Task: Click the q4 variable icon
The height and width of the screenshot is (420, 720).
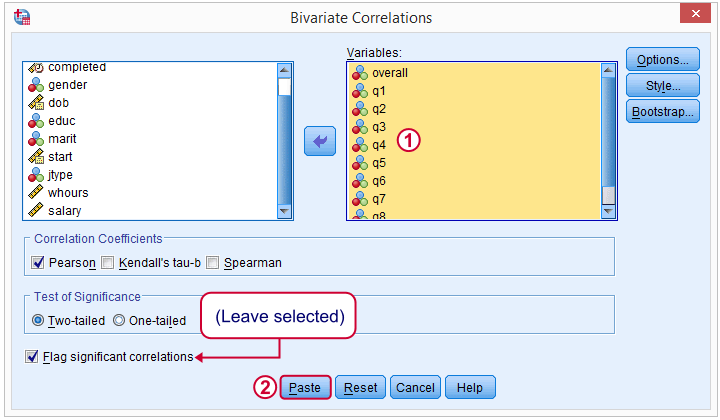Action: pos(360,145)
